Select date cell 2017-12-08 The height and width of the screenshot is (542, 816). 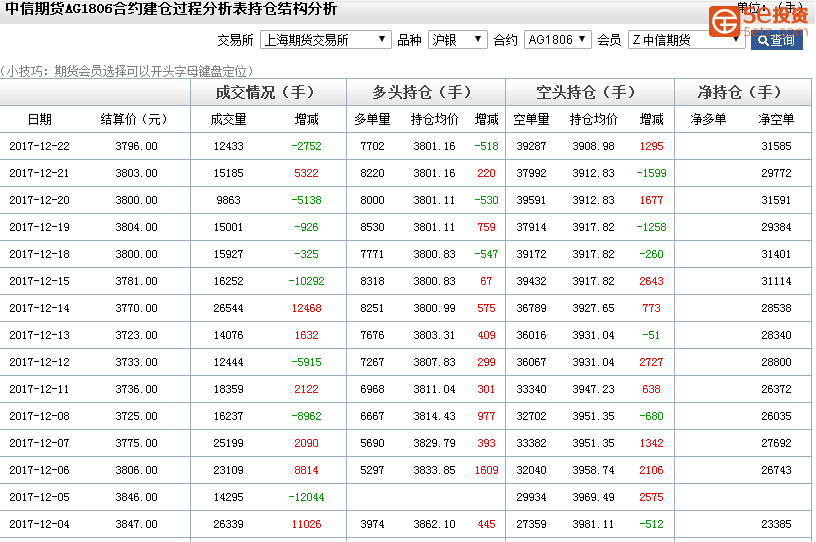click(39, 417)
